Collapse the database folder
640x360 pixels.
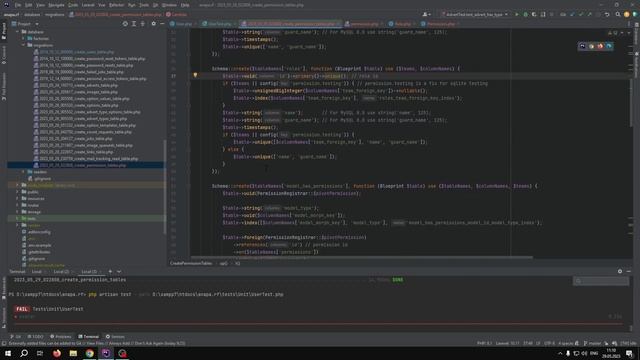coord(18,32)
